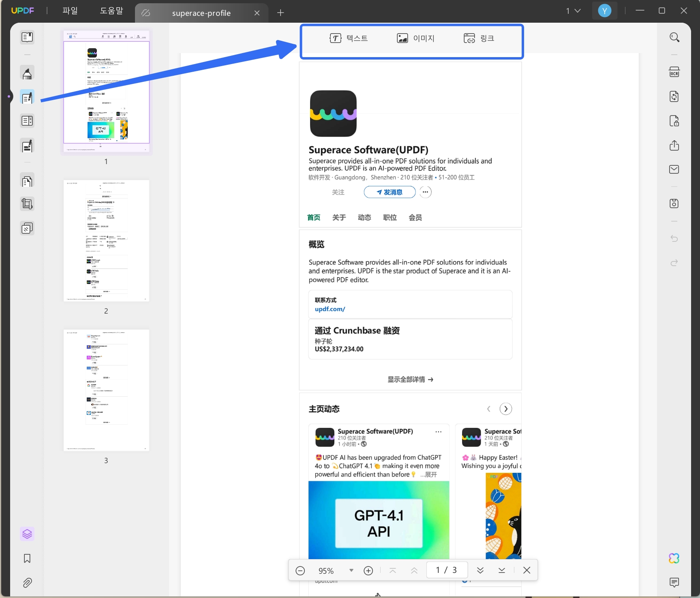
Task: Open the Page Tools watermark icon
Action: coord(27,228)
